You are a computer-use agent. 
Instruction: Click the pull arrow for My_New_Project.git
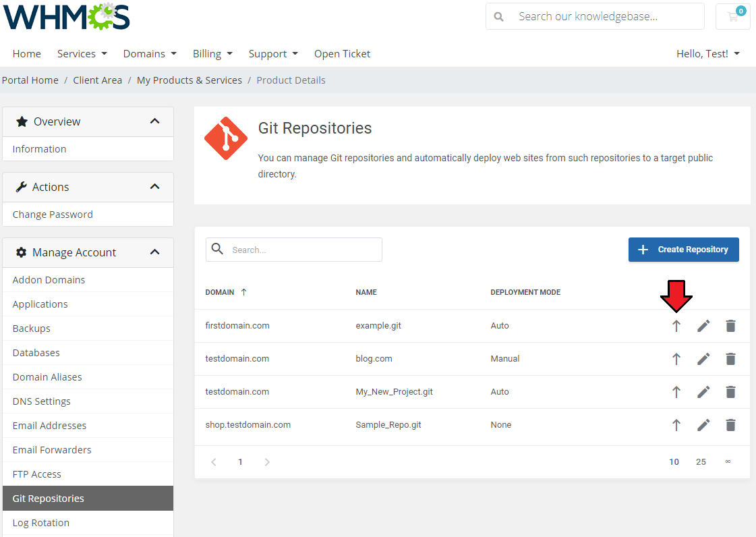676,392
